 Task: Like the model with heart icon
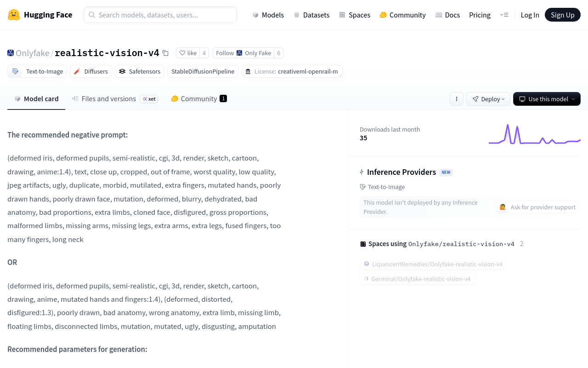tap(188, 53)
